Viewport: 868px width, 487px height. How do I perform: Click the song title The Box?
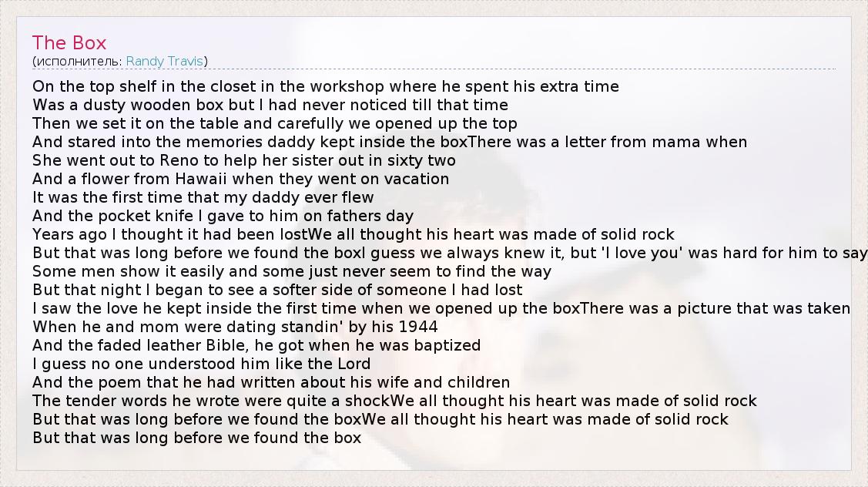coord(69,43)
